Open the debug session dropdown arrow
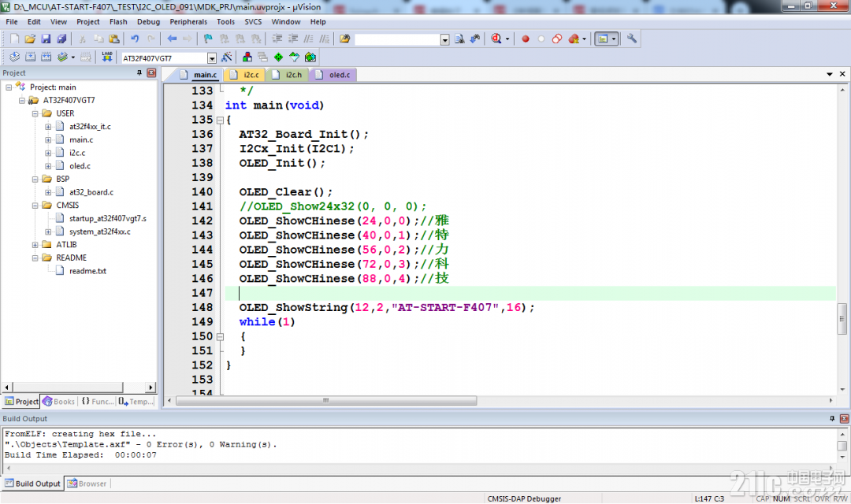Viewport: 851px width, 504px height. coord(507,39)
